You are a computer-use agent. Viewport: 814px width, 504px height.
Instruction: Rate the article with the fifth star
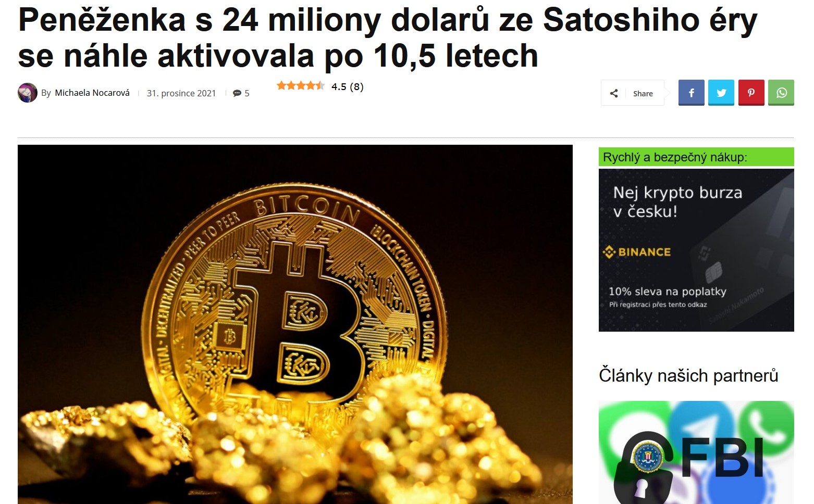click(320, 85)
